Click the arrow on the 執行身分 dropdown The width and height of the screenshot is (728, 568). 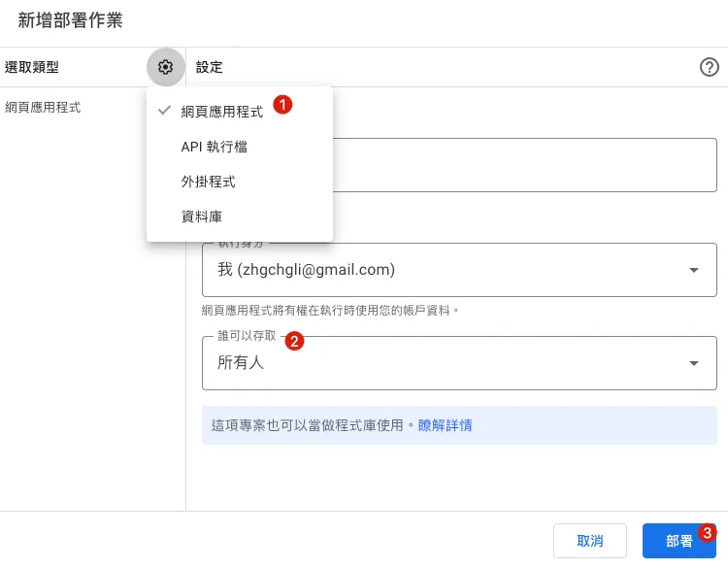[x=694, y=270]
